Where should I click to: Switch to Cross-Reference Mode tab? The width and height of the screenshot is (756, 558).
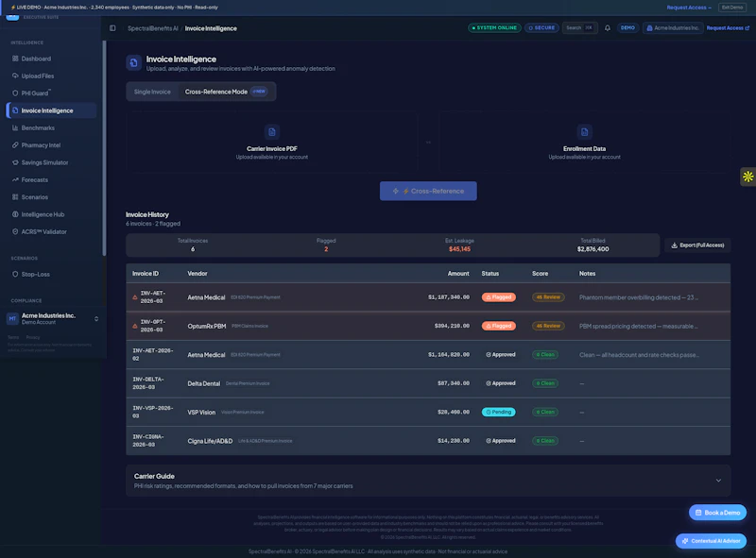226,92
